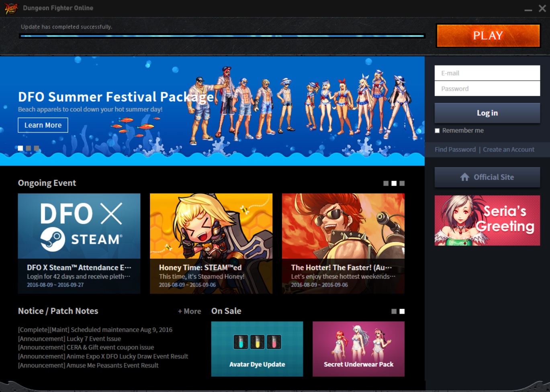Open the Seria's Greeting banner
Viewport: 550px width, 392px height.
pos(487,220)
